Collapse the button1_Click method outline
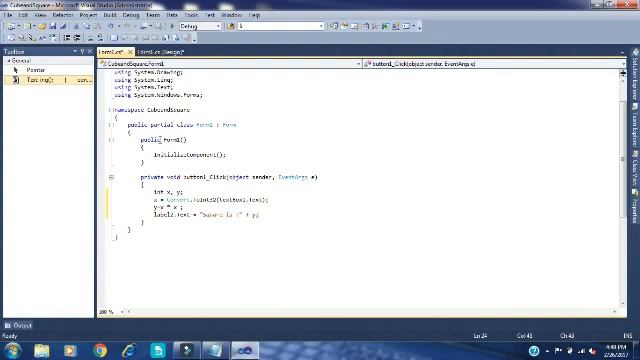This screenshot has width=640, height=360. (111, 177)
